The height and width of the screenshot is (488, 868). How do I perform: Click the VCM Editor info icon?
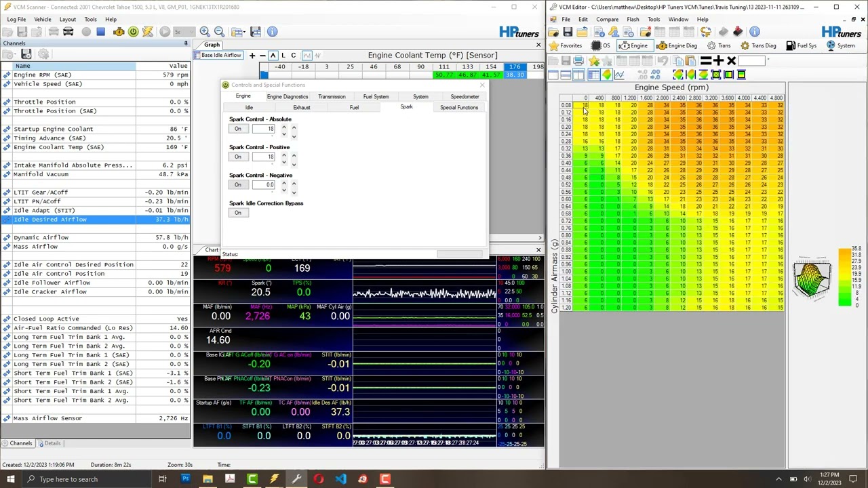point(755,32)
